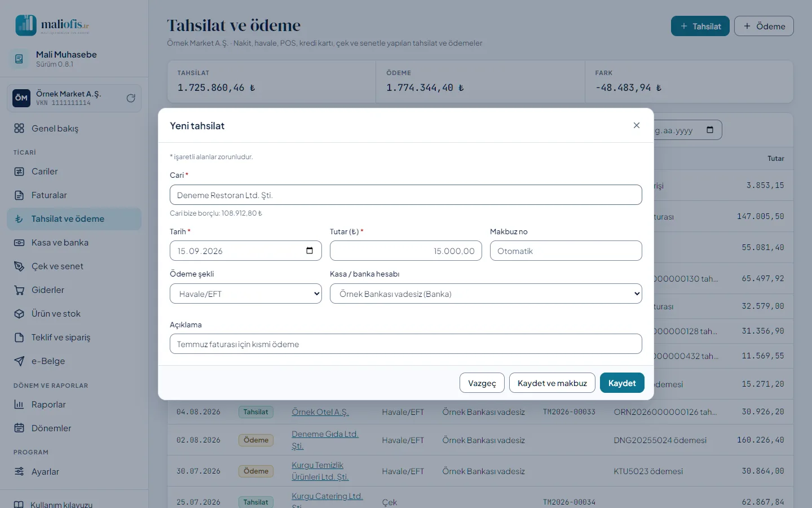Click the Kasa ve banka icon
Screen dimensions: 812x508
pyautogui.click(x=19, y=243)
